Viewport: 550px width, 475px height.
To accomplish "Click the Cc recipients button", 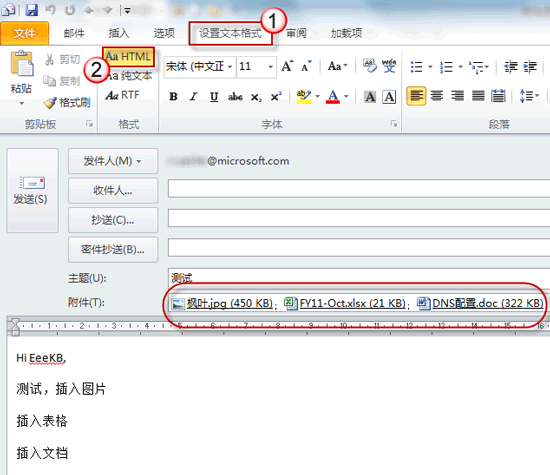I will tap(113, 220).
